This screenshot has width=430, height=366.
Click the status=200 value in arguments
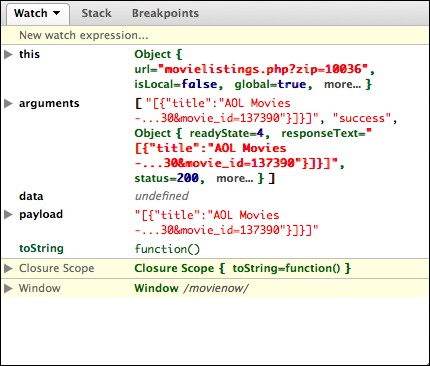click(167, 178)
